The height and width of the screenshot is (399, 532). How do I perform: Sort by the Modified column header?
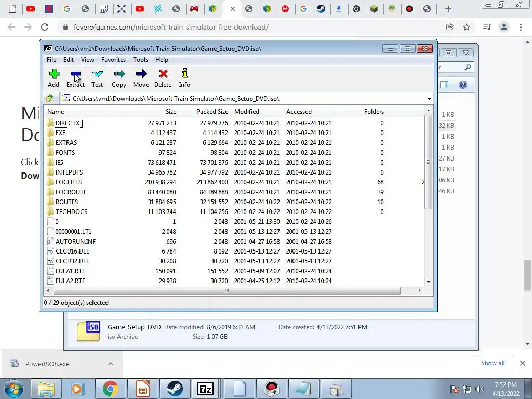coord(257,112)
